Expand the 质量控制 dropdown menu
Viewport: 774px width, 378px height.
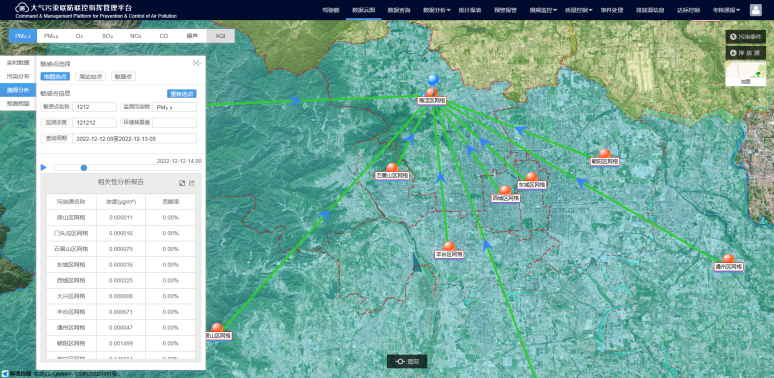pos(579,10)
